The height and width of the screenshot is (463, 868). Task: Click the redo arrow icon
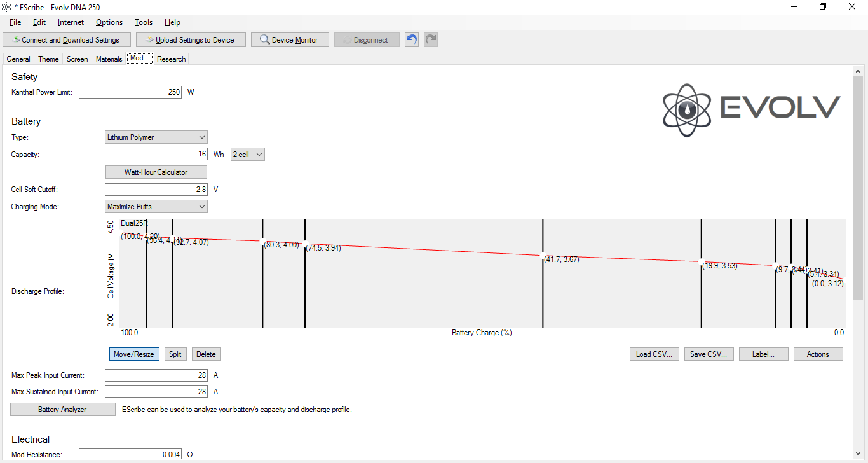coord(431,39)
